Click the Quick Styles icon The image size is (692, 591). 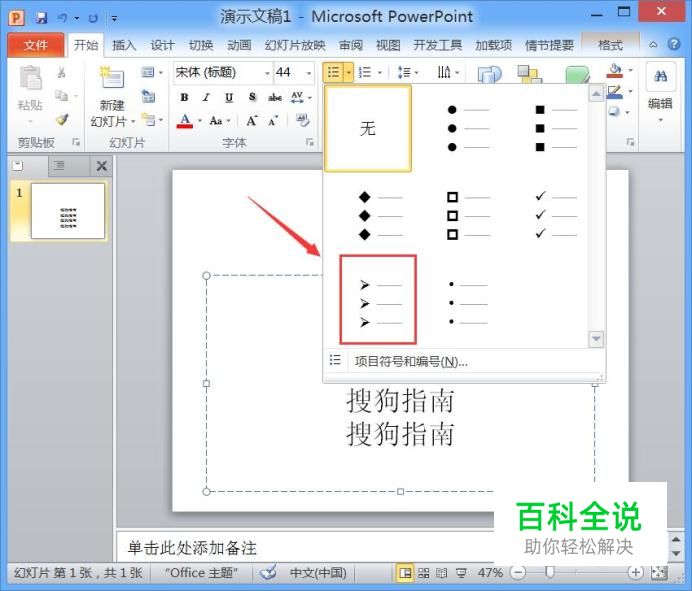(578, 74)
